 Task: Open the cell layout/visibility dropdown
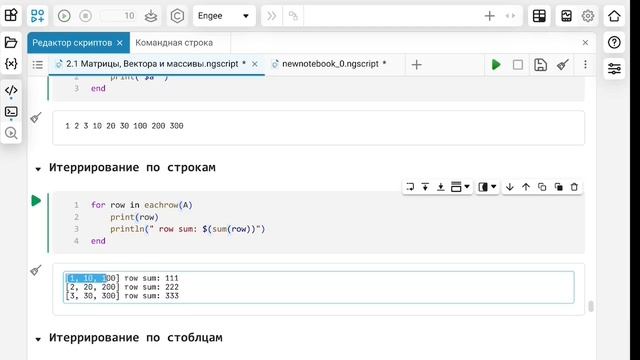487,187
